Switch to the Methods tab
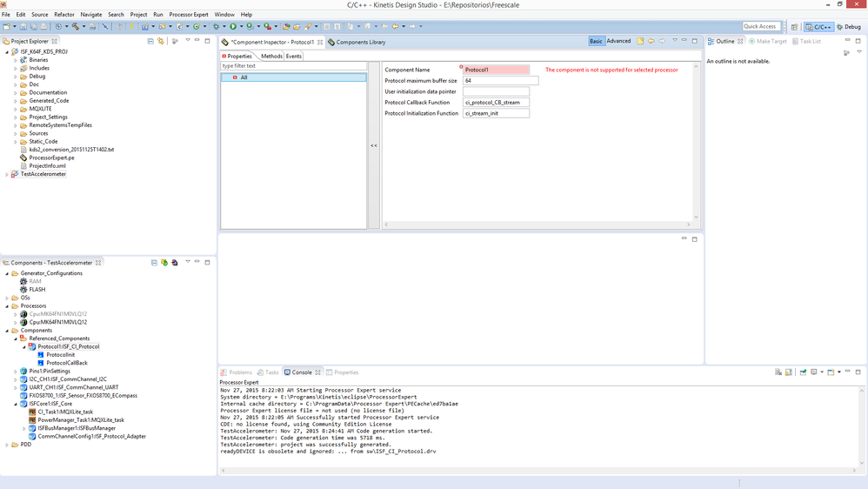Screen dimensions: 868x489 pos(271,56)
